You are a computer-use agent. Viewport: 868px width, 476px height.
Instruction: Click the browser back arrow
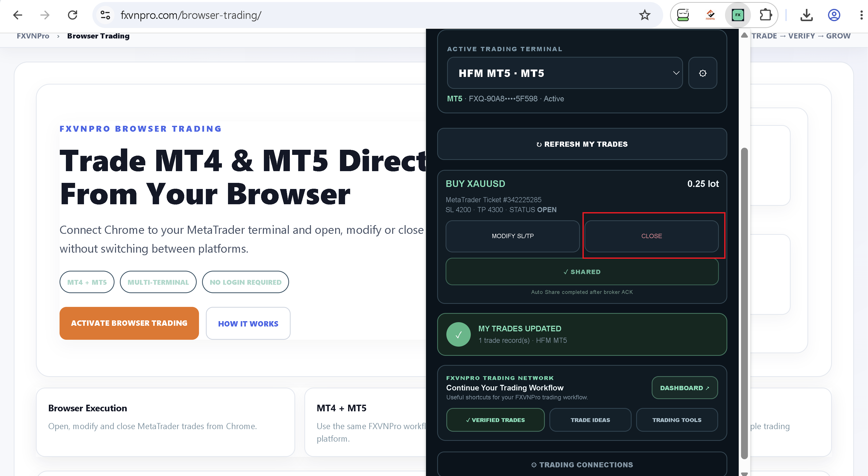(18, 15)
